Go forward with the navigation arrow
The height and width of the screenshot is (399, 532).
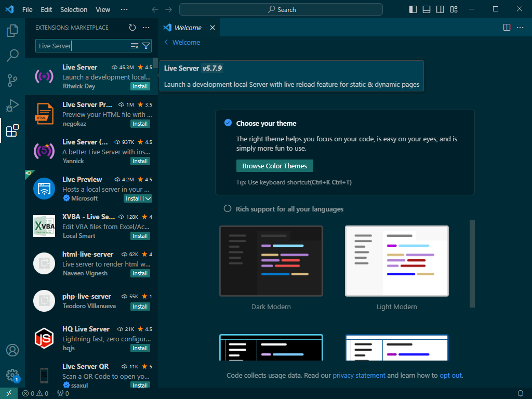[169, 9]
